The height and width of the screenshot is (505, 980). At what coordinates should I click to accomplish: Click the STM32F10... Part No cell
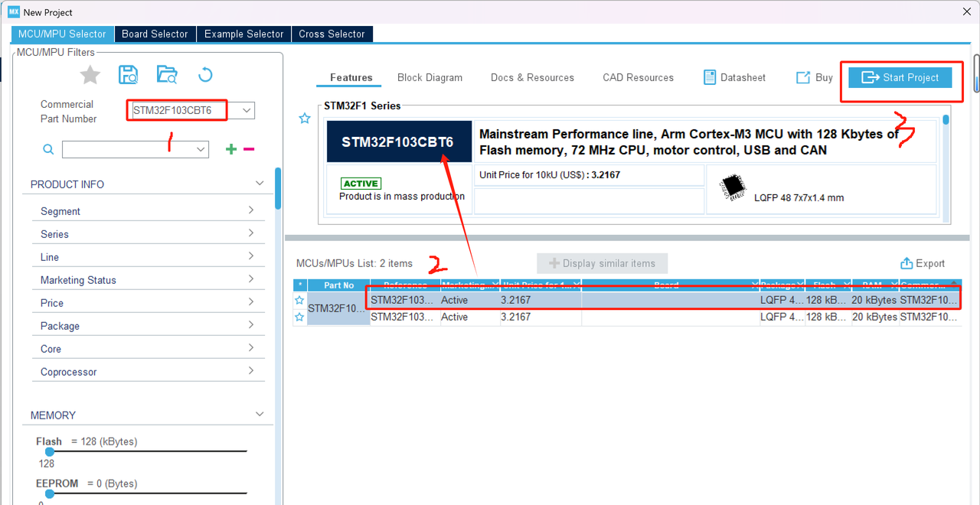338,308
